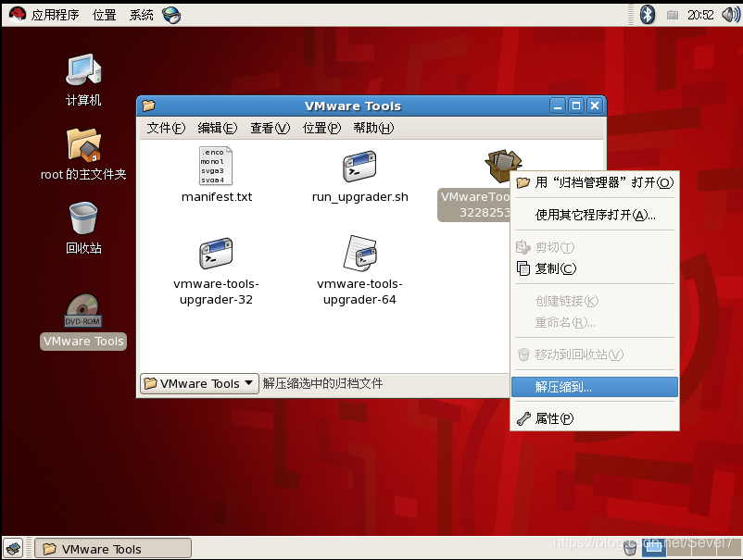Screen dimensions: 743x560
Task: Click the root 的主文件夹 desktop label
Action: [83, 174]
